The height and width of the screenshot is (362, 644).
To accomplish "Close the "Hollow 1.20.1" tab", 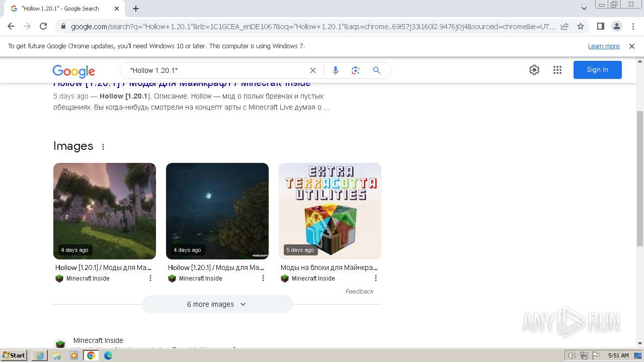I will tap(117, 9).
